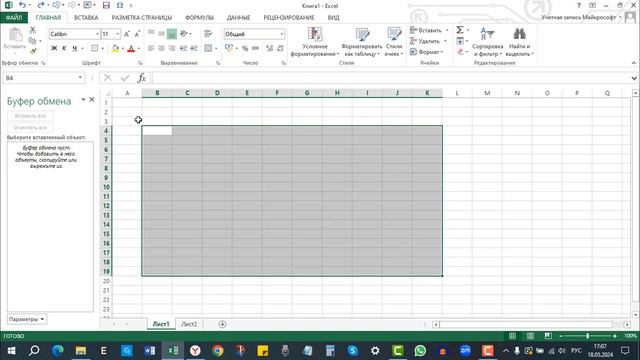Open Google Chrome from taskbar
640x360 pixels.
pyautogui.click(x=218, y=350)
